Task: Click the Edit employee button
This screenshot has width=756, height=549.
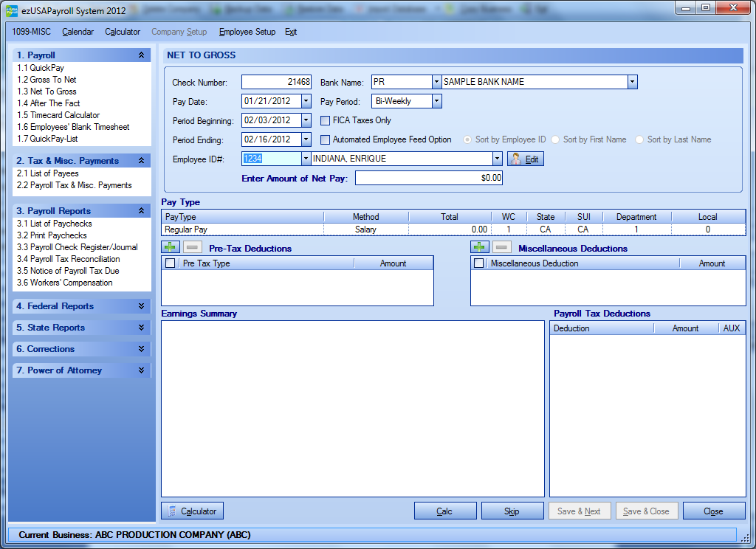Action: pos(525,159)
